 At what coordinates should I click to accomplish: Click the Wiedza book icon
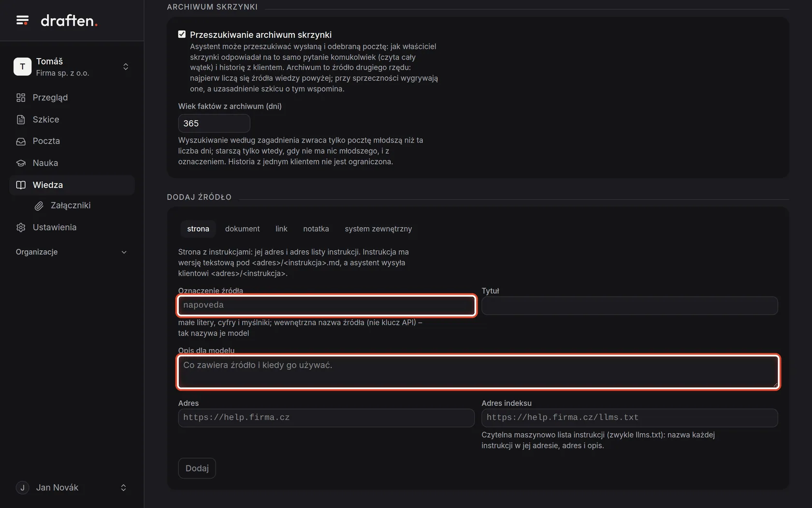pyautogui.click(x=21, y=185)
